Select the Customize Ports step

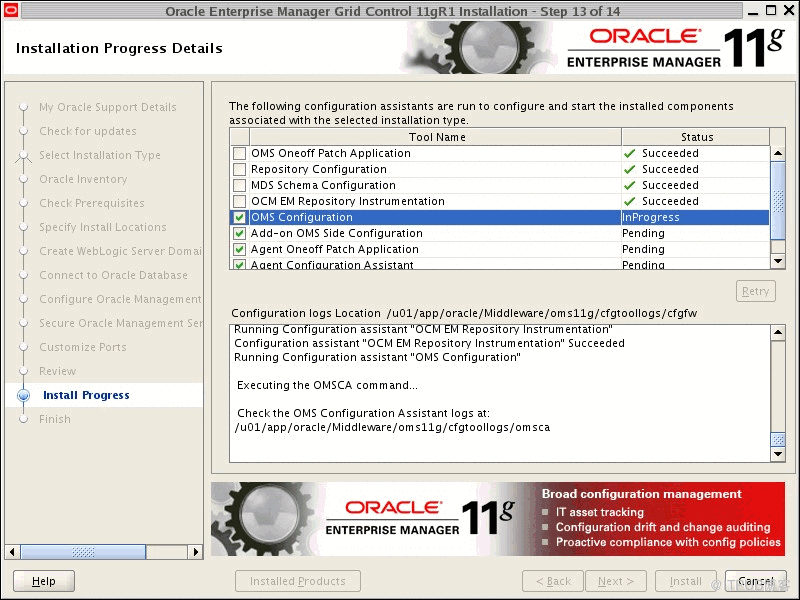coord(83,347)
